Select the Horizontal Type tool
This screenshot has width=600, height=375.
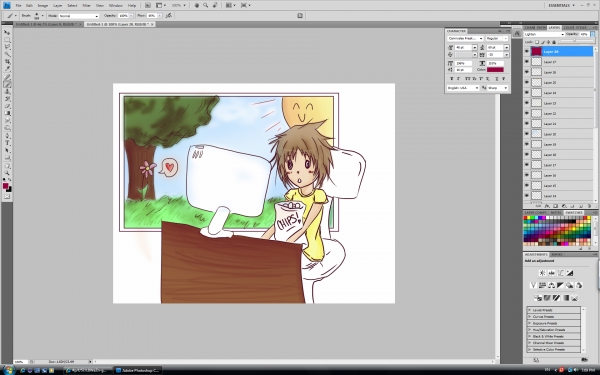pyautogui.click(x=7, y=143)
